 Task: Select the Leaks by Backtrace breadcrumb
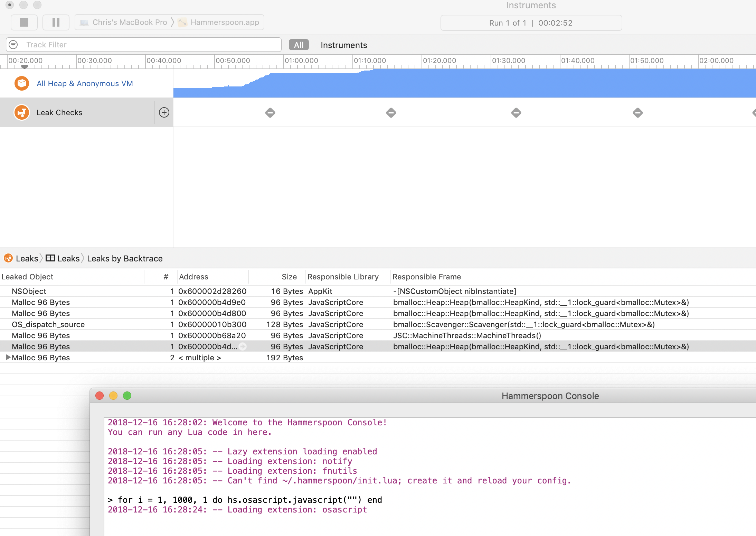pyautogui.click(x=125, y=258)
